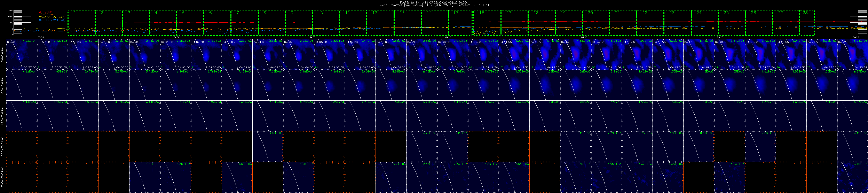Select interval 20 in the light curve plot
Screen dimensions: 868x193
pos(596,23)
